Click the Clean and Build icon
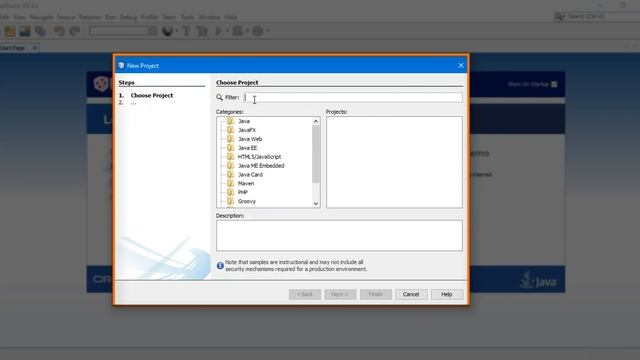 pos(202,31)
